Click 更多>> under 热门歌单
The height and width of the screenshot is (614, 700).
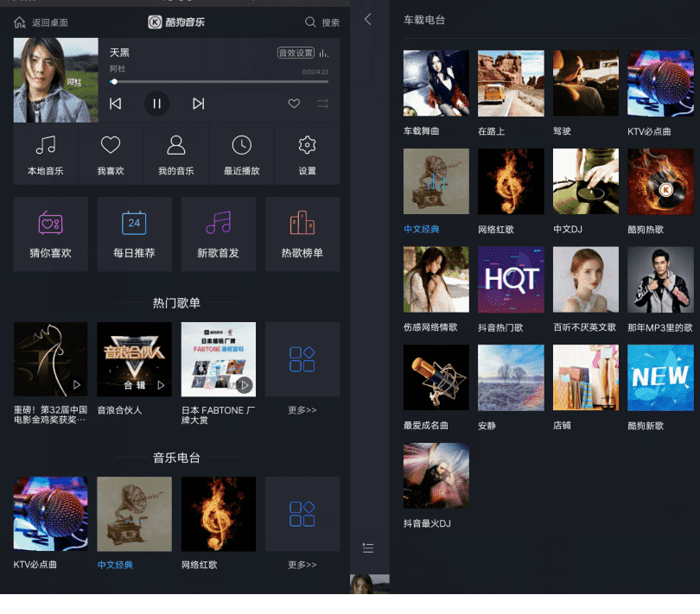[302, 409]
